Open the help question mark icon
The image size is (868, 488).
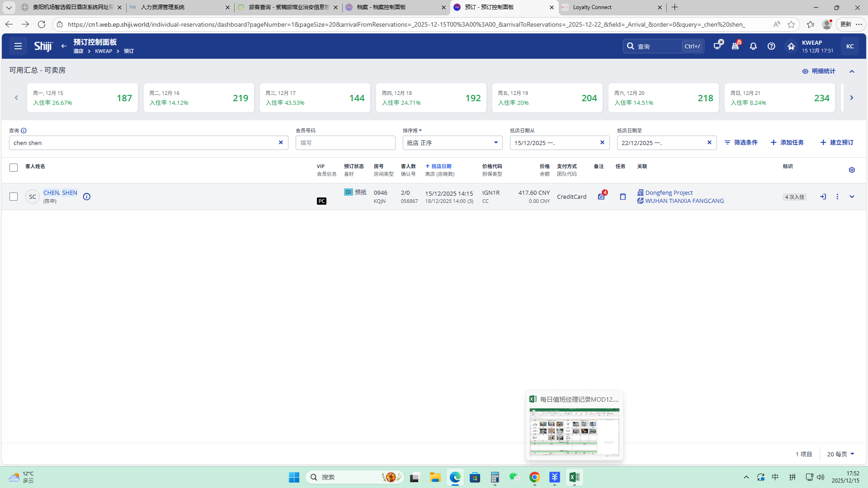coord(771,46)
